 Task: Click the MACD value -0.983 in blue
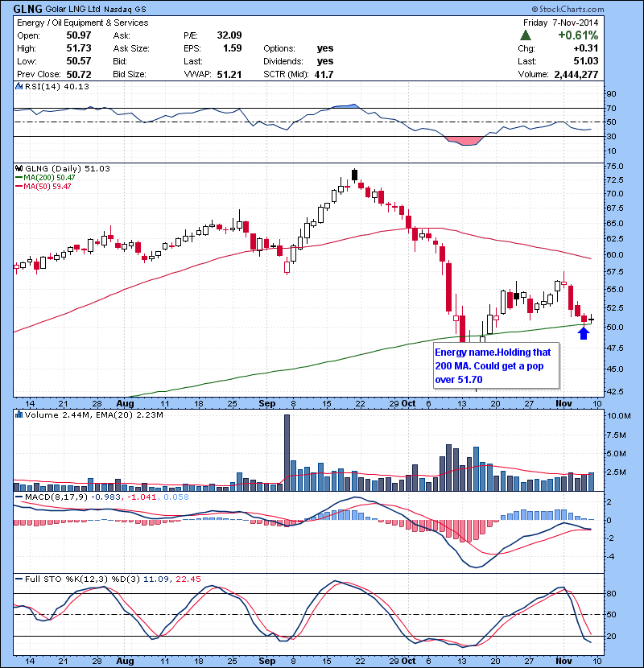click(107, 497)
